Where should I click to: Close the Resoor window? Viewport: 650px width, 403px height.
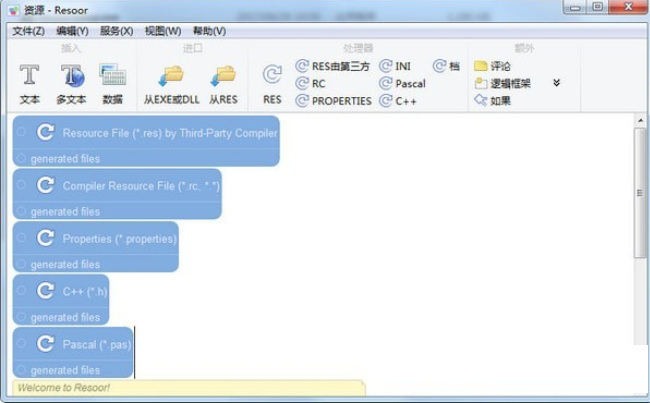coord(628,7)
